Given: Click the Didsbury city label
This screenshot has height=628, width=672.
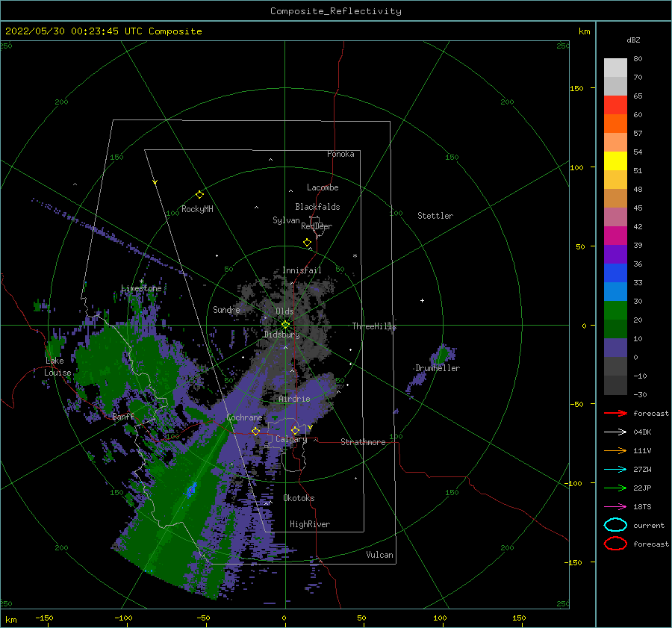Looking at the screenshot, I should 281,335.
